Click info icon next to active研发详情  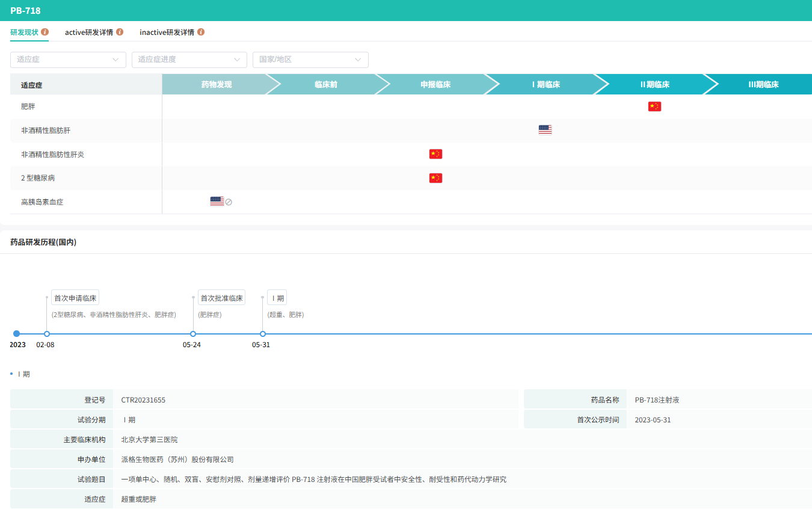(120, 32)
